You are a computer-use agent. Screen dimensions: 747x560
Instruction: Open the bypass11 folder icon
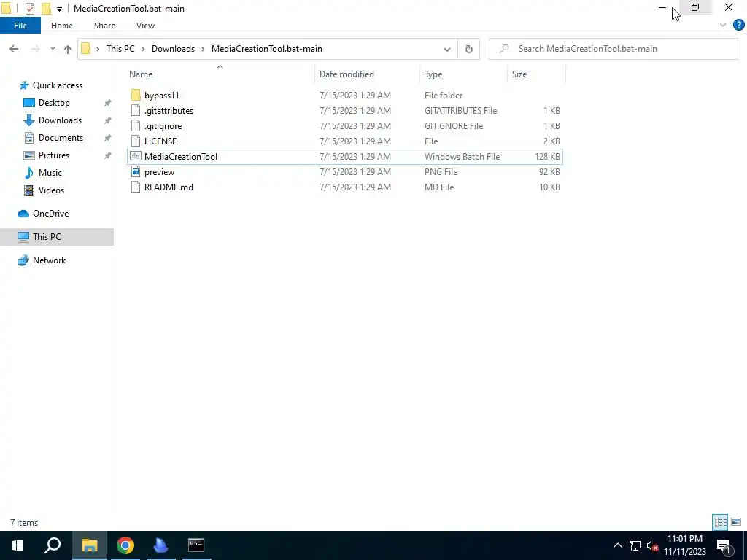pyautogui.click(x=136, y=96)
